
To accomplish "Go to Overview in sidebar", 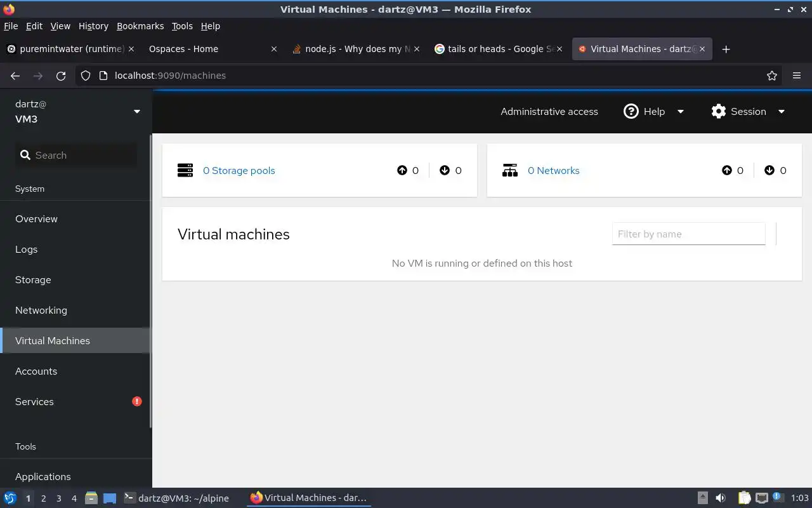I will point(75,218).
